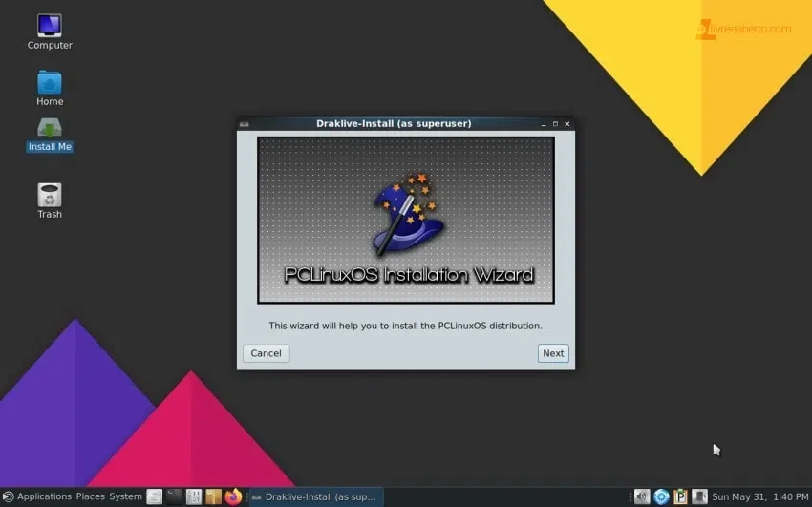Screen dimensions: 812x507
Task: Click Next in the installation wizard
Action: 553,353
